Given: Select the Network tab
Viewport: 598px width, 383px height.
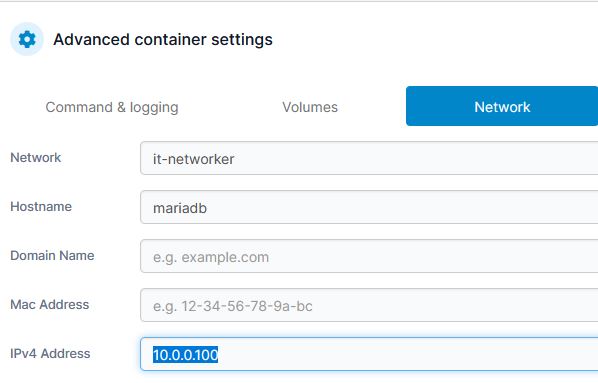Looking at the screenshot, I should pos(502,106).
